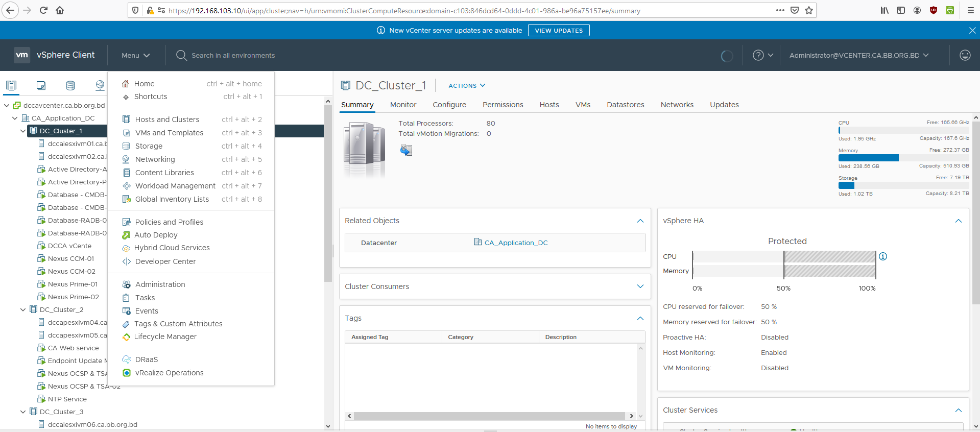Click the Firefox account icon
Screen dimensions: 980x432
917,10
